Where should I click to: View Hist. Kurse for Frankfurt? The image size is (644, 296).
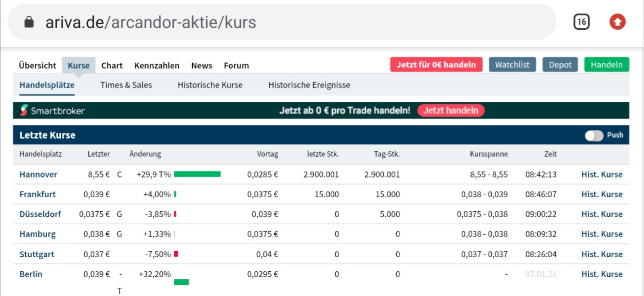pos(602,194)
